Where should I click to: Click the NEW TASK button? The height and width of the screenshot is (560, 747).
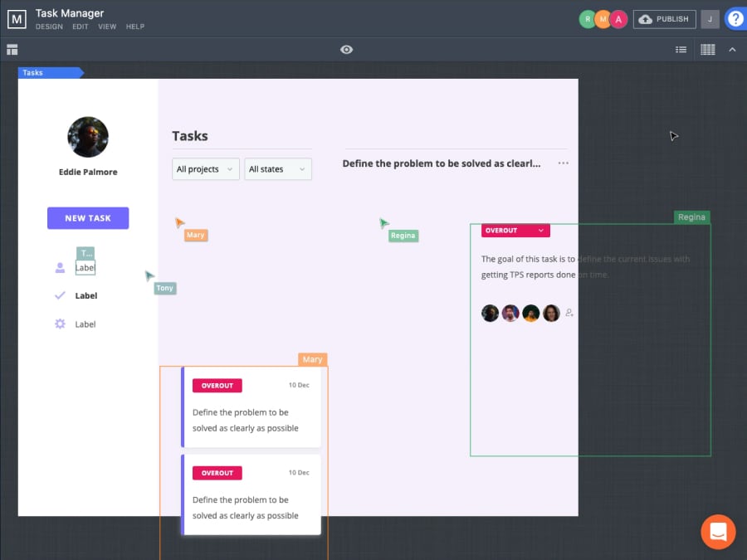point(88,218)
